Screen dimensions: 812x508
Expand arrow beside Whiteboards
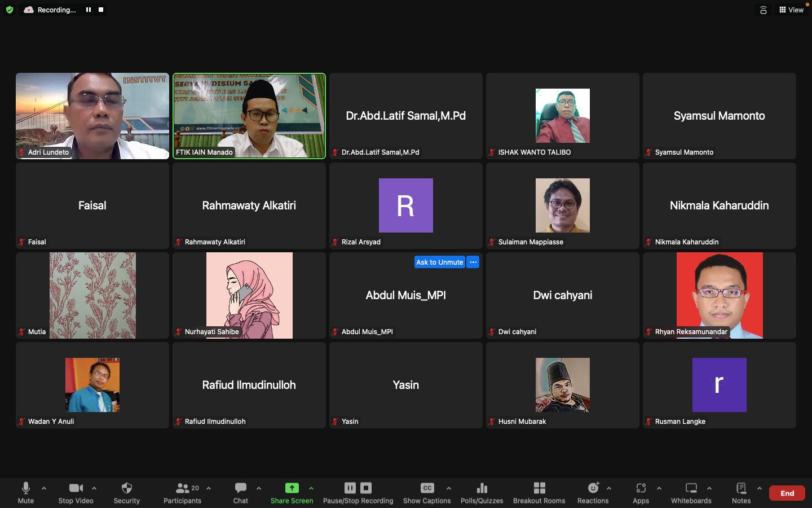click(709, 488)
